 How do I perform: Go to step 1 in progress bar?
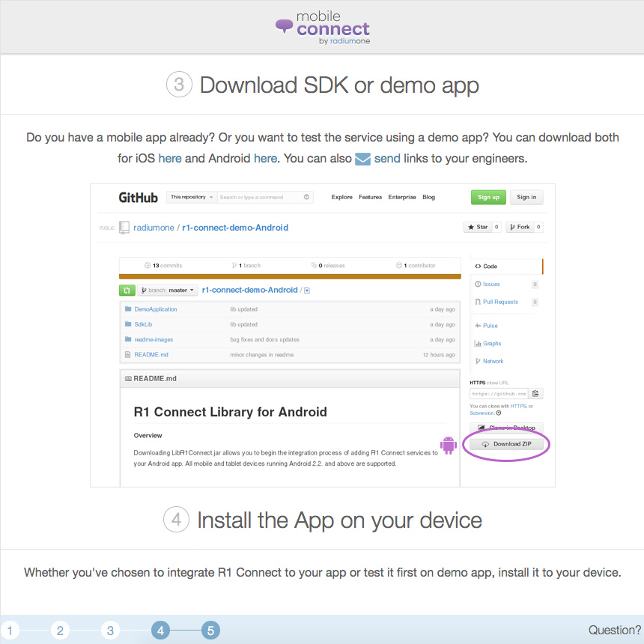click(x=10, y=630)
